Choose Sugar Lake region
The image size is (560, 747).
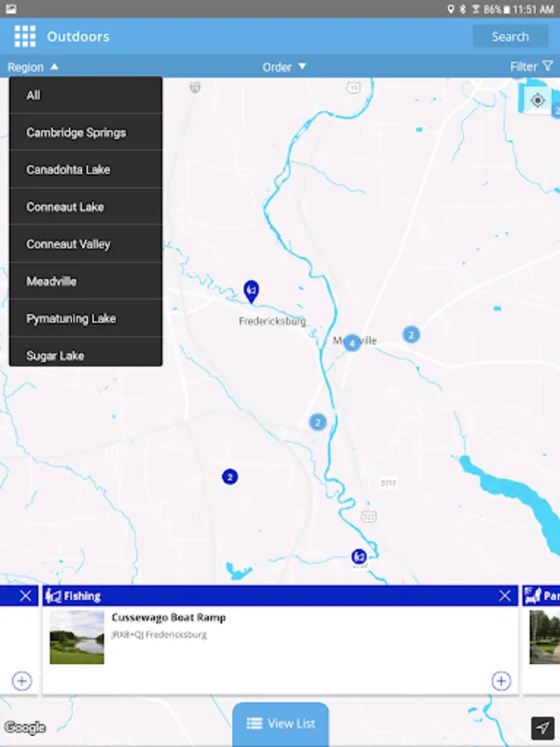click(85, 353)
